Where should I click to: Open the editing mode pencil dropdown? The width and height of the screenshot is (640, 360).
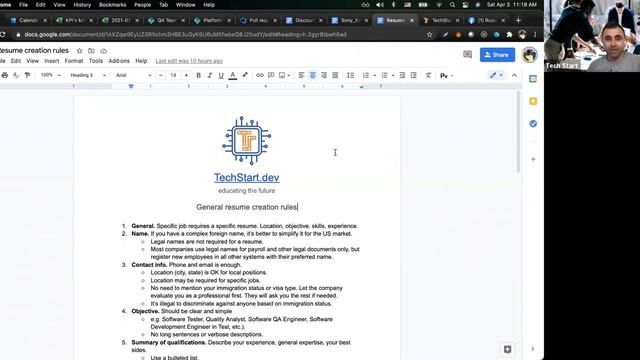(496, 75)
